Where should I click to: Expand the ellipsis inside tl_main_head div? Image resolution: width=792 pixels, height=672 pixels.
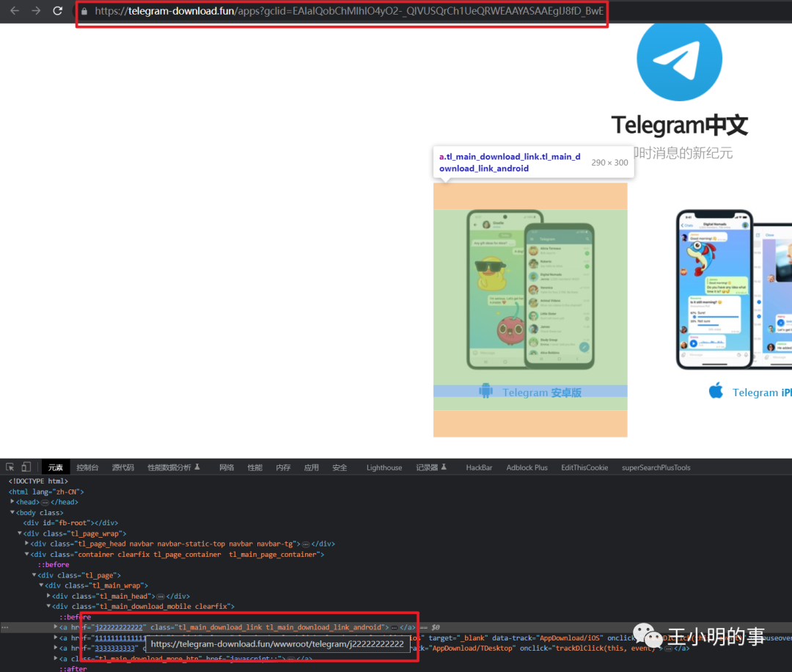(161, 596)
